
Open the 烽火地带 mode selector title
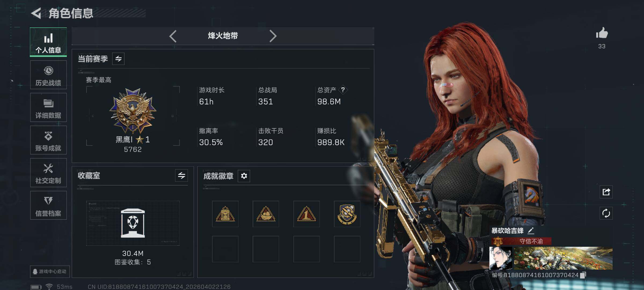pos(223,36)
